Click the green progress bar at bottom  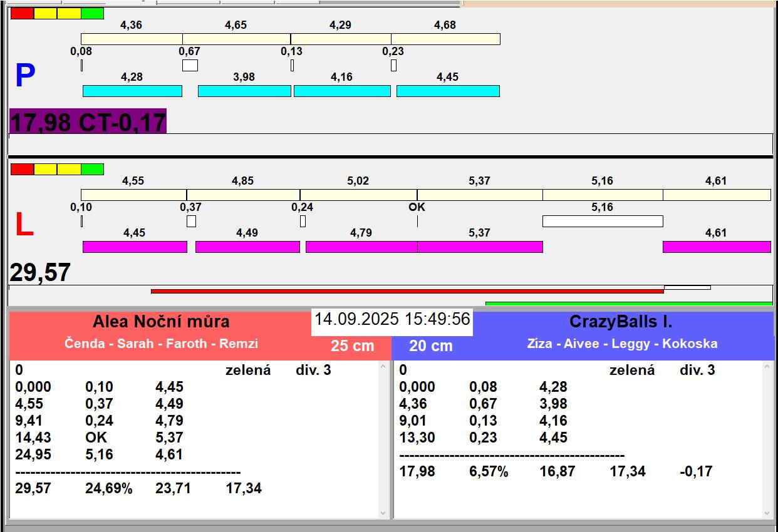pos(628,304)
